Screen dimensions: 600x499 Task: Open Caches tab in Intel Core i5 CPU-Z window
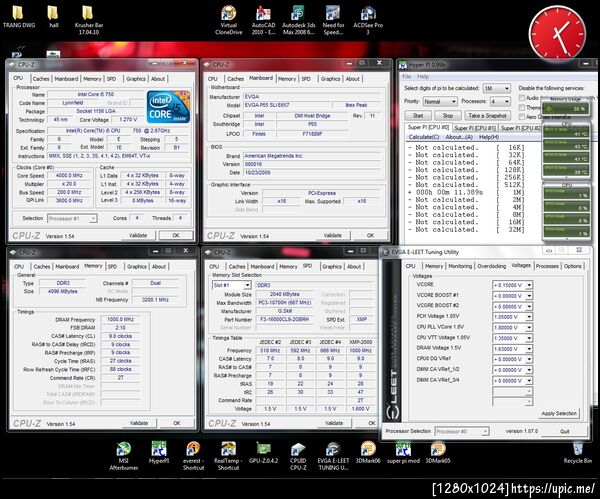[41, 79]
